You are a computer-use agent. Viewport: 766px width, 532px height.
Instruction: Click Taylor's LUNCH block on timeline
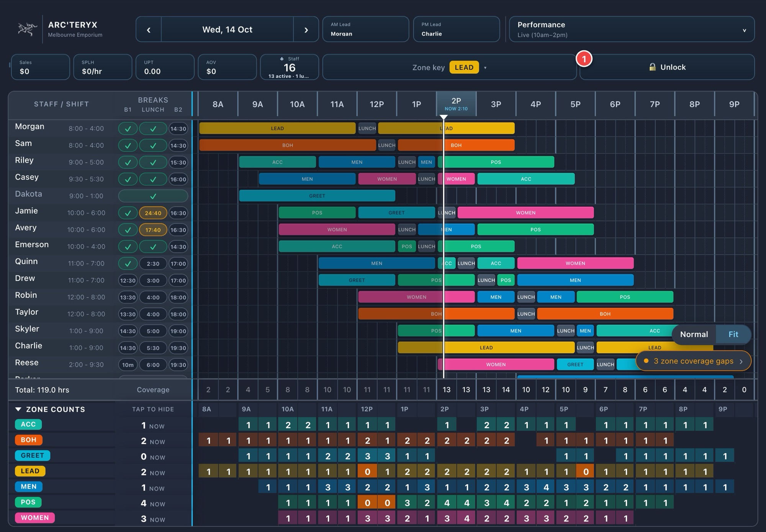click(x=526, y=314)
